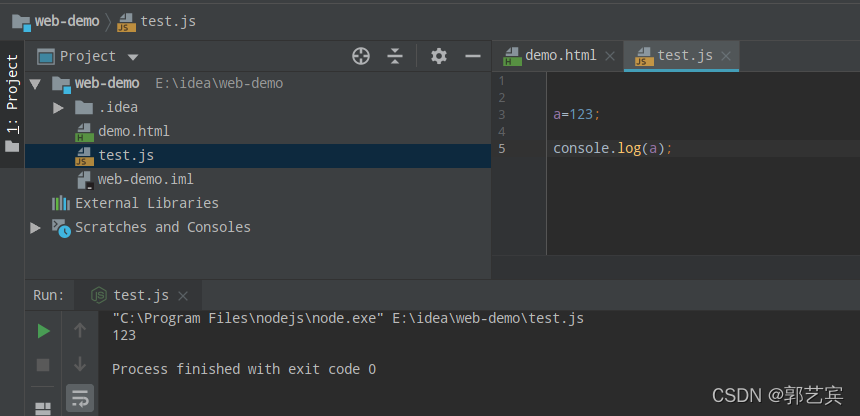Click the web-demo root project name
The image size is (860, 416).
pyautogui.click(x=107, y=83)
